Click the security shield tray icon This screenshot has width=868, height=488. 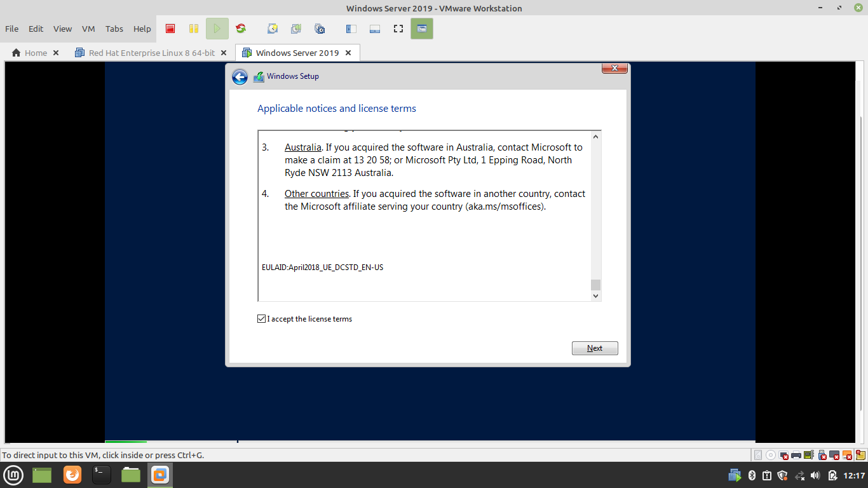pos(783,475)
